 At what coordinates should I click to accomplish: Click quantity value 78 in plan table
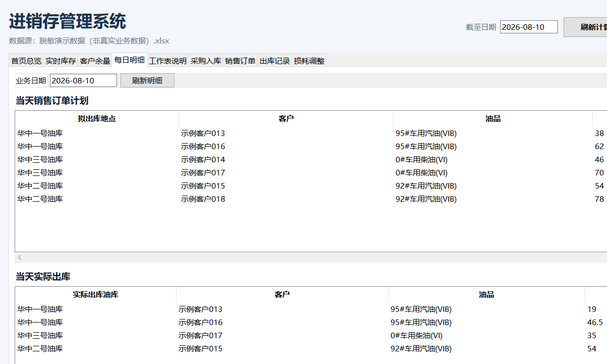(599, 199)
